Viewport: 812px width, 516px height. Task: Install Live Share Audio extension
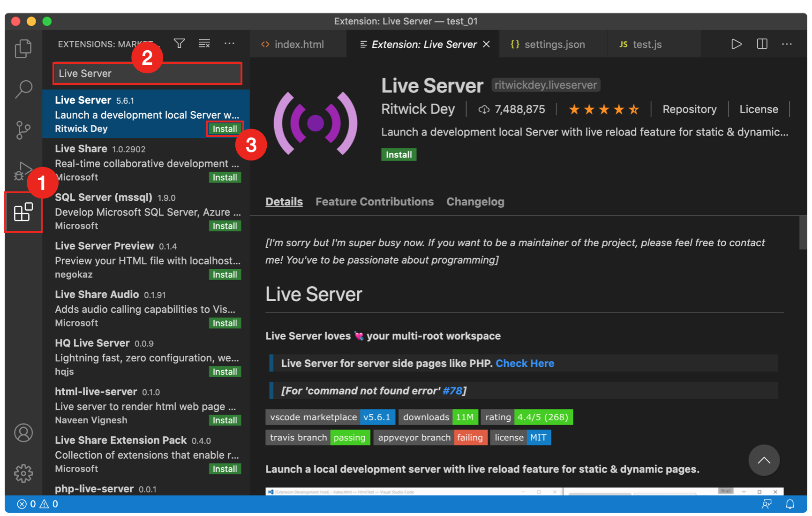(225, 323)
